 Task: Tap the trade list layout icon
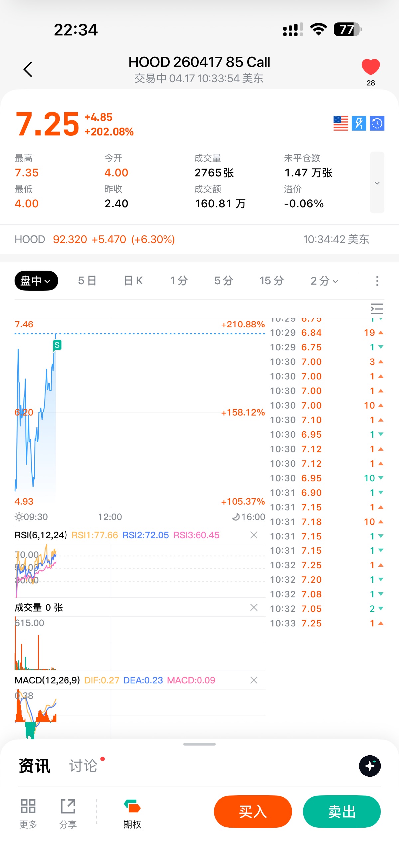[377, 309]
